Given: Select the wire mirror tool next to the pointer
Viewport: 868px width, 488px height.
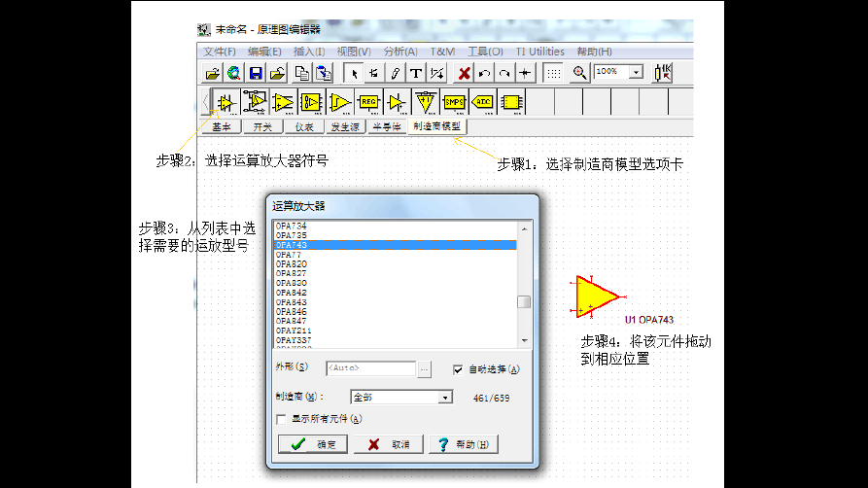Looking at the screenshot, I should tap(374, 73).
